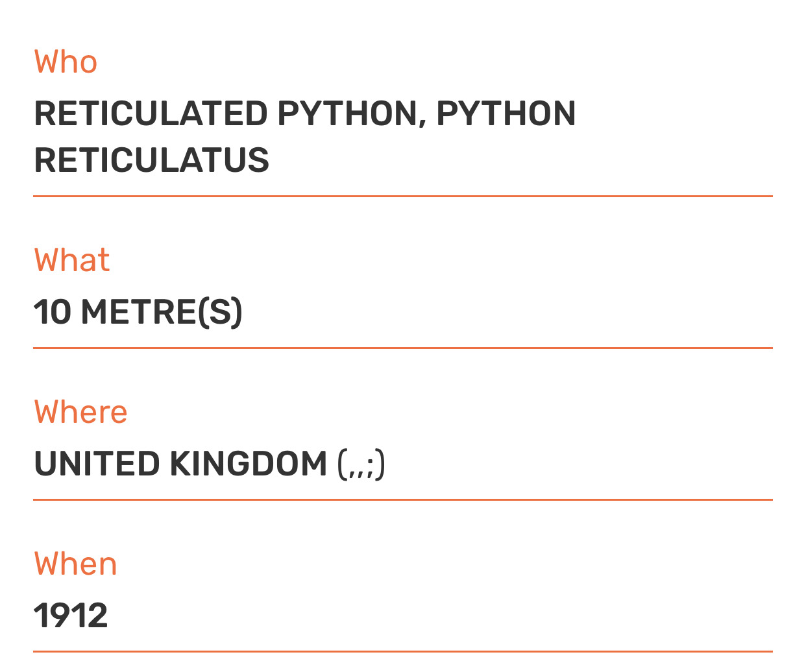Image resolution: width=806 pixels, height=672 pixels.
Task: Click the word 'UNITED' in the Where value
Action: point(97,464)
